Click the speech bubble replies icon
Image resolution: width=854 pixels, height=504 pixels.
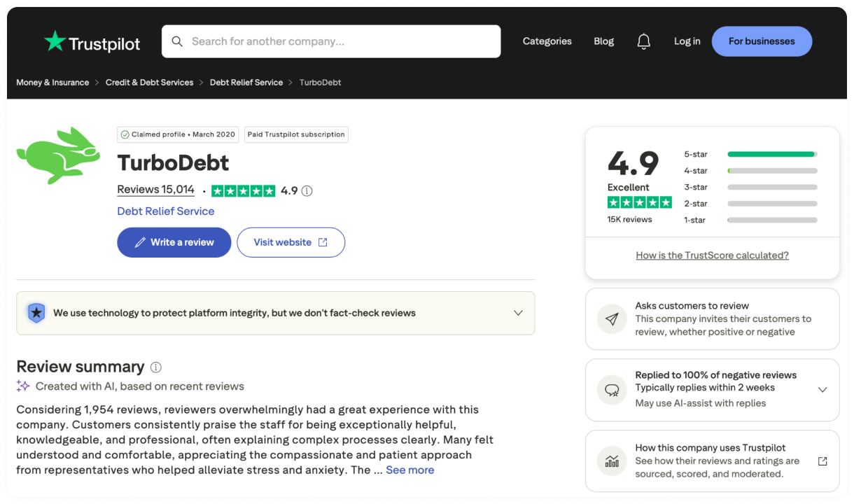[612, 389]
